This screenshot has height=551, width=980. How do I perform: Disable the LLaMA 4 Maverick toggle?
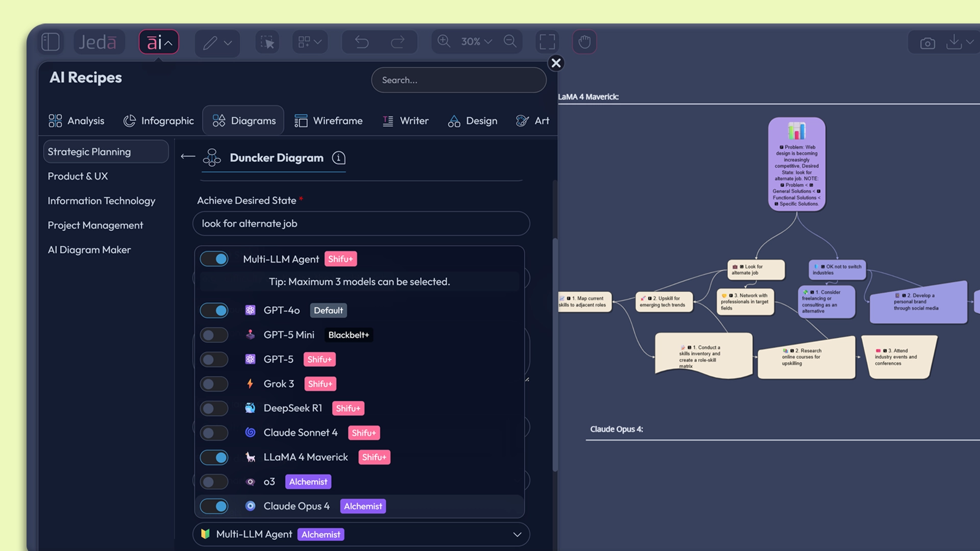(214, 457)
